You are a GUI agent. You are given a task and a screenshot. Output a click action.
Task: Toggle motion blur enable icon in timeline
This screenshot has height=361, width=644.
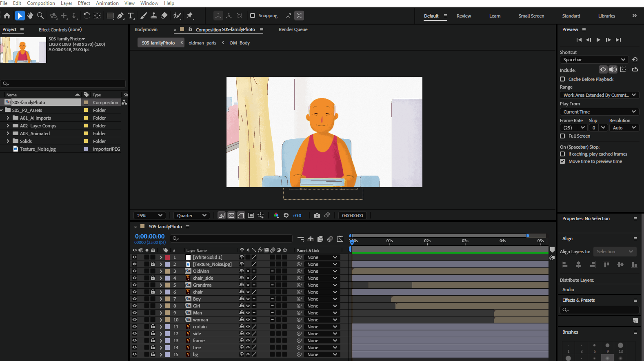point(330,239)
